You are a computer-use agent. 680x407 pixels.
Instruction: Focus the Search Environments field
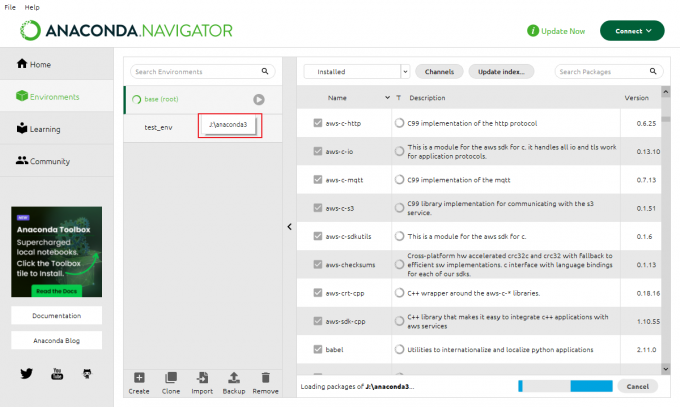point(203,71)
